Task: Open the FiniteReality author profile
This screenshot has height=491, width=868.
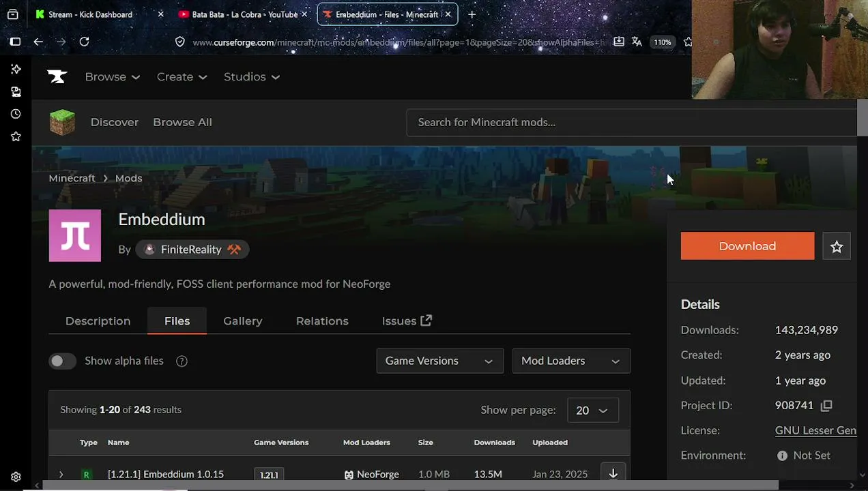Action: click(x=192, y=250)
